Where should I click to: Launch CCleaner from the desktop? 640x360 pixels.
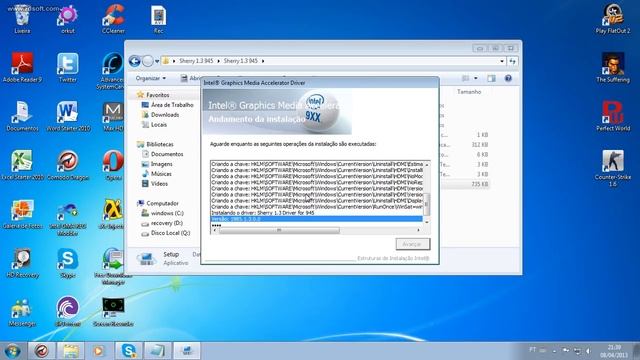[113, 18]
